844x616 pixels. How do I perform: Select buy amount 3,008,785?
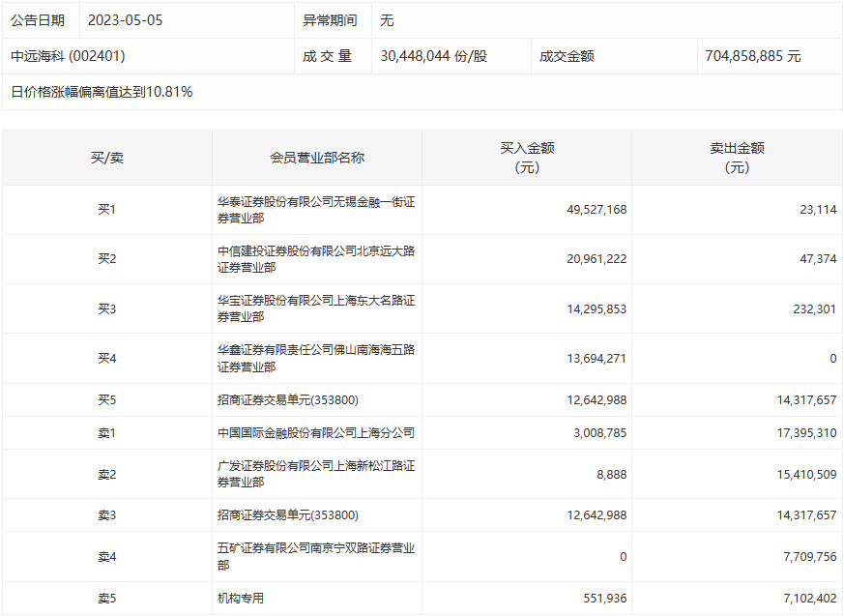coord(599,433)
